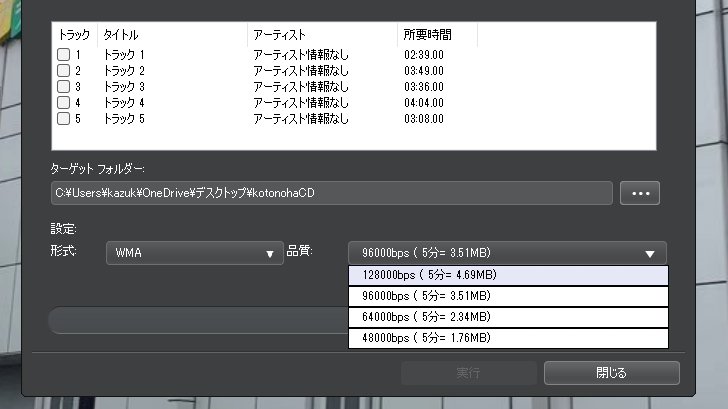Click アーティスト情報なし in track 3 row
Viewport: 728px width, 409px height.
pos(301,87)
